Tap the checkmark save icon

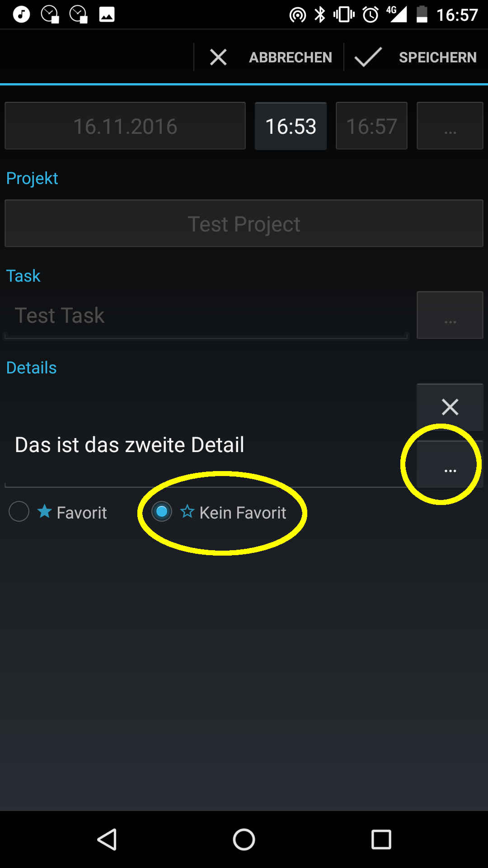(x=368, y=57)
